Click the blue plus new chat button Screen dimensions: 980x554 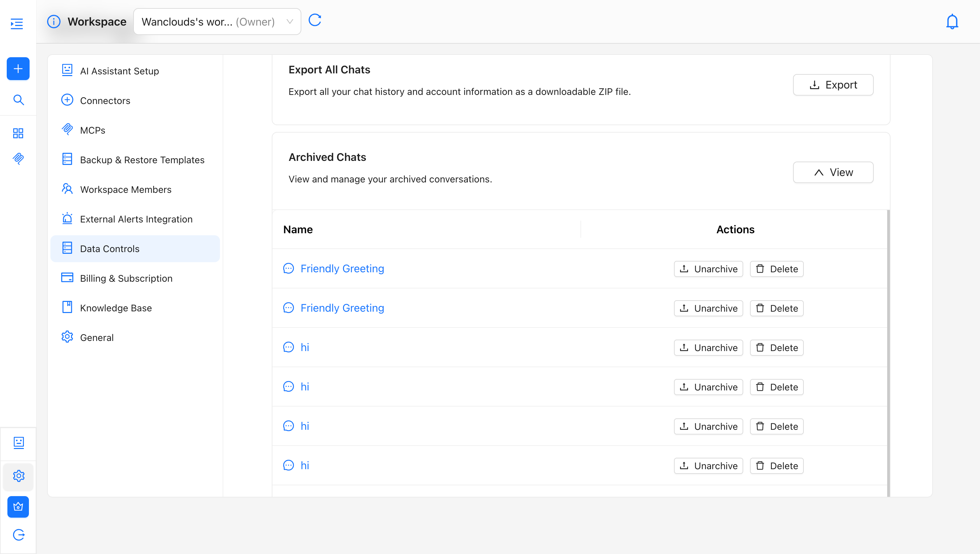pyautogui.click(x=18, y=69)
